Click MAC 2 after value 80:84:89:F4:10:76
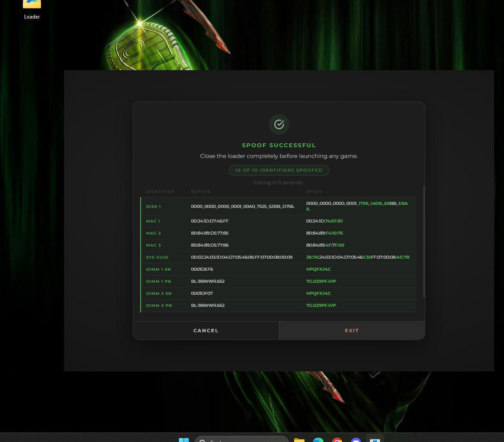Screen dimensions: 504x442 click(324, 233)
